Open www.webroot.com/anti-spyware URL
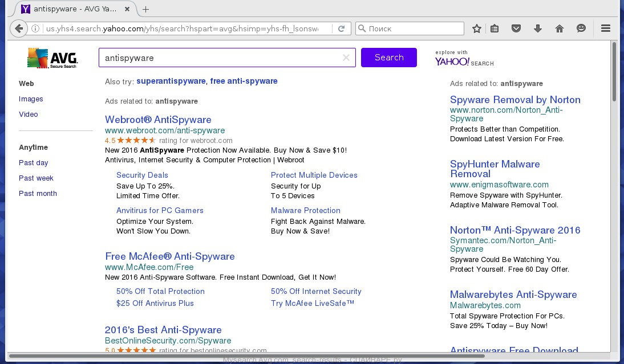Screen dimensions: 624x364 tap(165, 130)
